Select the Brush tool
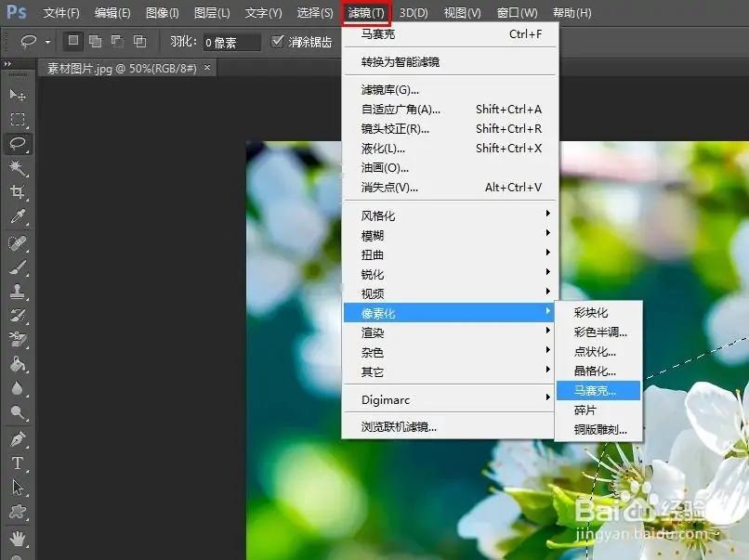 (x=18, y=267)
